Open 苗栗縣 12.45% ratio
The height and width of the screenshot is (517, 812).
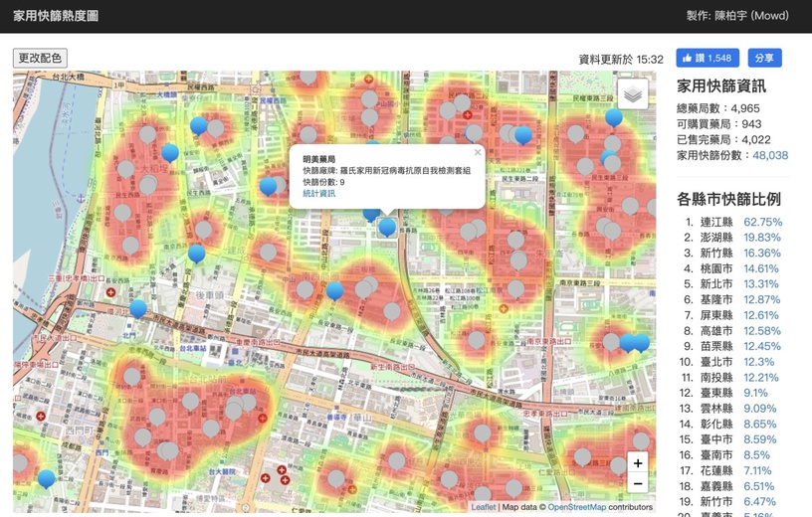click(762, 346)
